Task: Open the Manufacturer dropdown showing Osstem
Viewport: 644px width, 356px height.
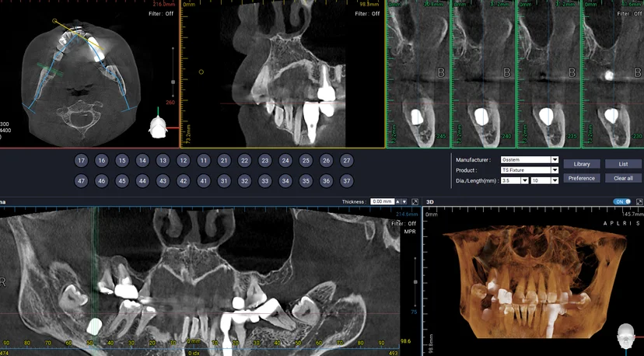Action: pyautogui.click(x=530, y=159)
